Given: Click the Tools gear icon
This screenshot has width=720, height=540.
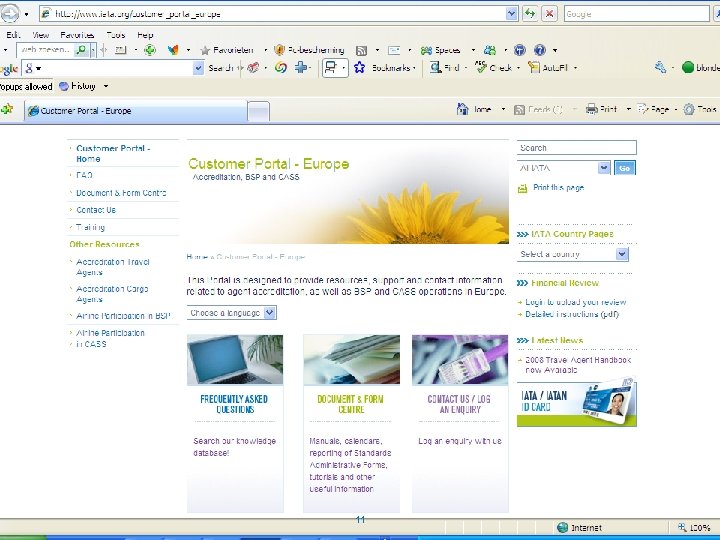Looking at the screenshot, I should (689, 109).
